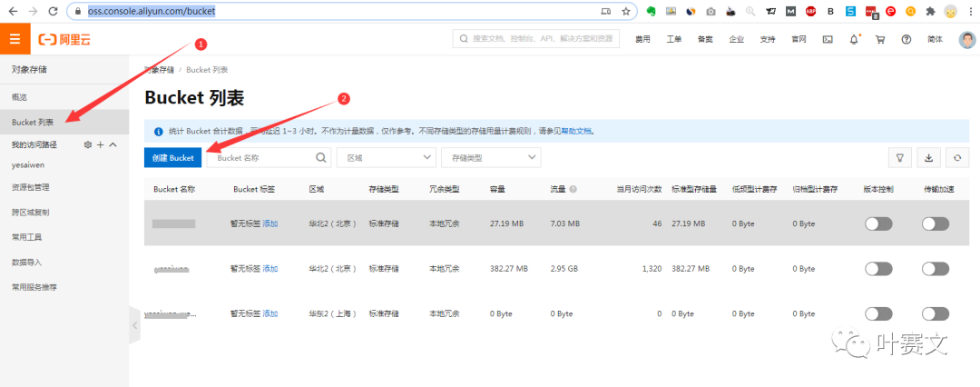Click the Evernote elephant extension icon
Viewport: 980px width, 387px height.
point(652,11)
